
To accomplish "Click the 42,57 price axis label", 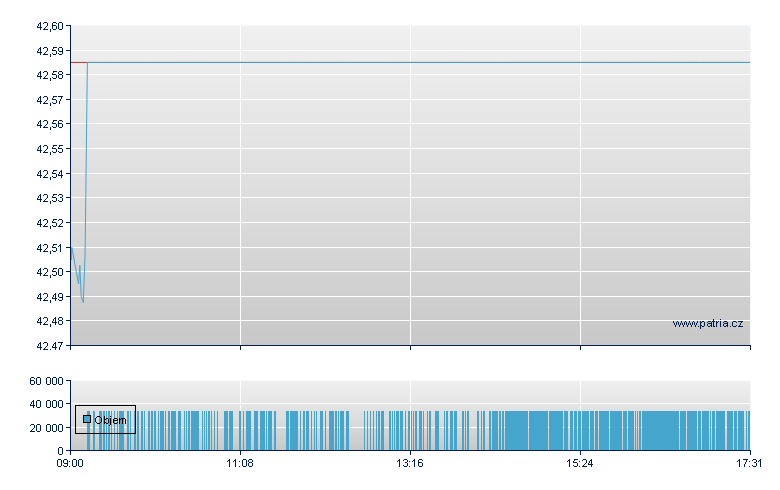I will [50, 100].
